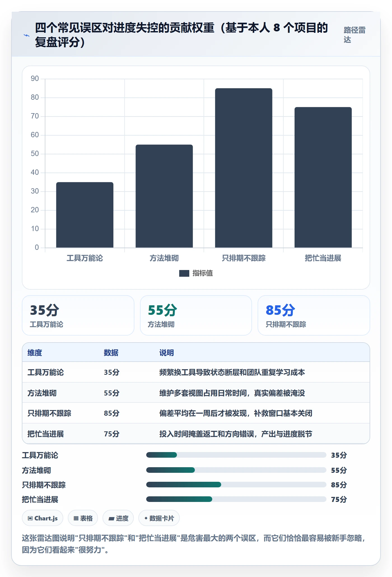The height and width of the screenshot is (577, 392).
Task: Click the 指标值 legend label
Action: point(203,273)
